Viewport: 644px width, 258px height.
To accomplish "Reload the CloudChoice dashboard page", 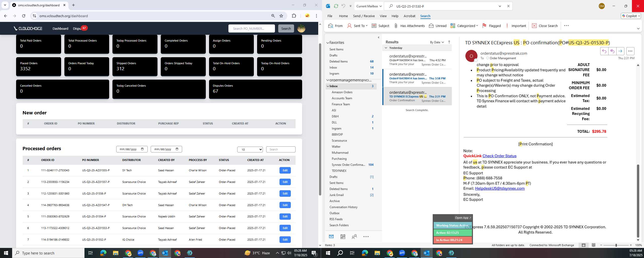I will [x=24, y=16].
